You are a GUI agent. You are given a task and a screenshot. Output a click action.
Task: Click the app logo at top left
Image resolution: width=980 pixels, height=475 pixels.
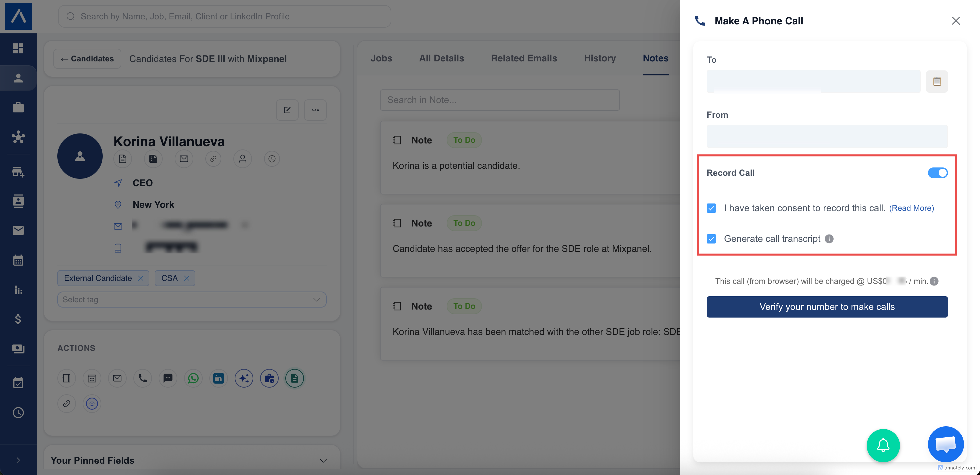tap(18, 16)
